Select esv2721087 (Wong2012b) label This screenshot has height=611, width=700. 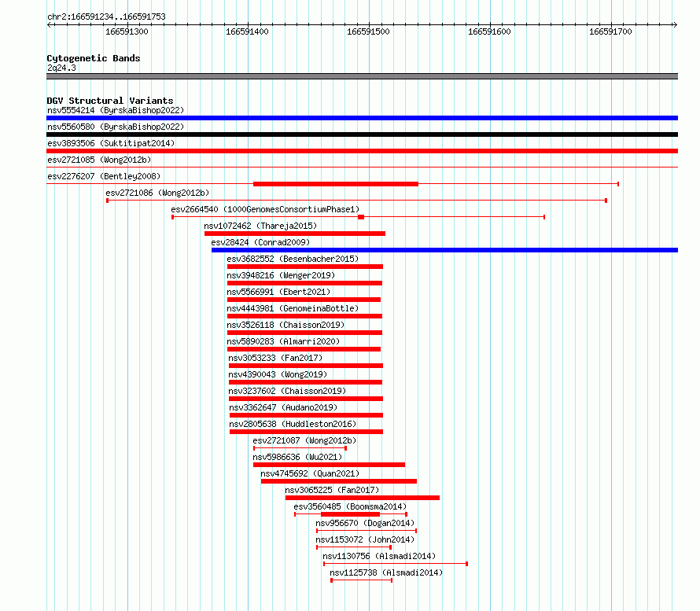point(304,440)
